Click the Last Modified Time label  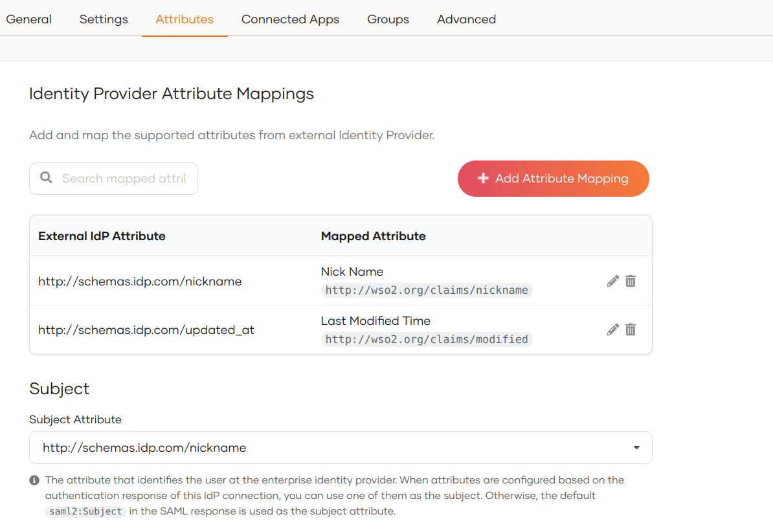pyautogui.click(x=375, y=321)
